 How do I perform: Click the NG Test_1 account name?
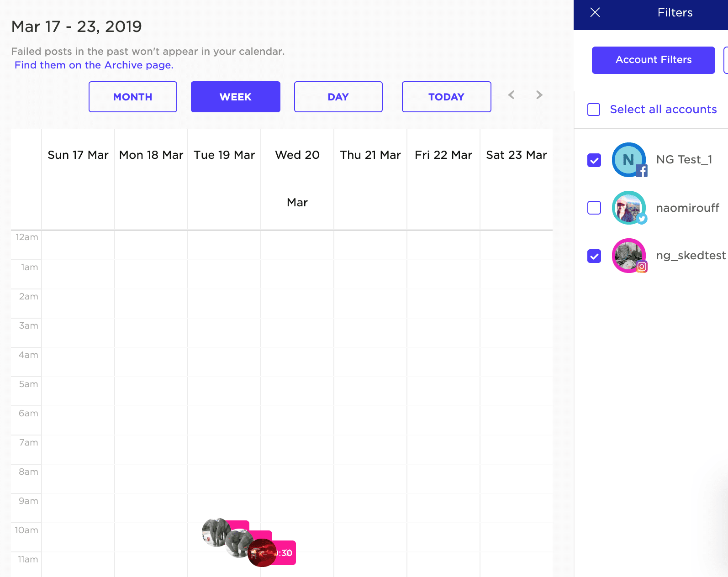point(684,160)
